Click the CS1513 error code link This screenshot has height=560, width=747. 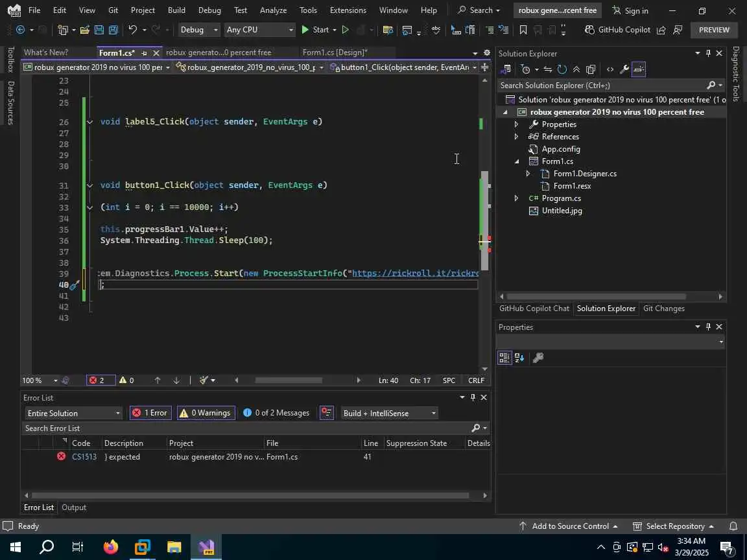click(84, 457)
